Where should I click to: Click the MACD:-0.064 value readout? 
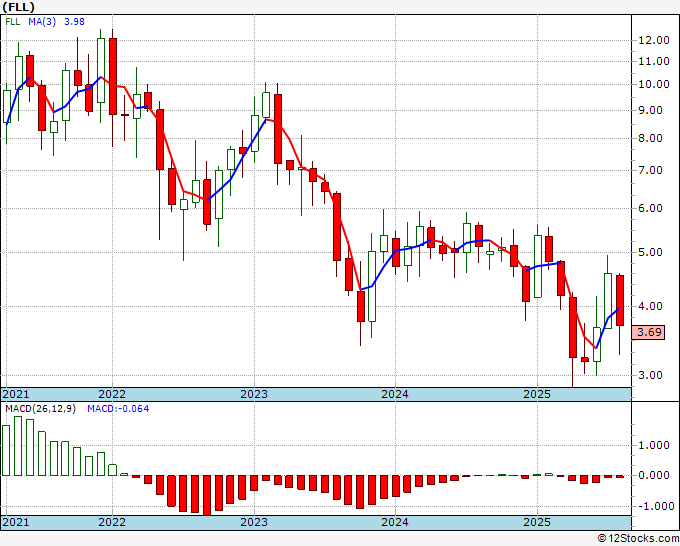click(118, 409)
